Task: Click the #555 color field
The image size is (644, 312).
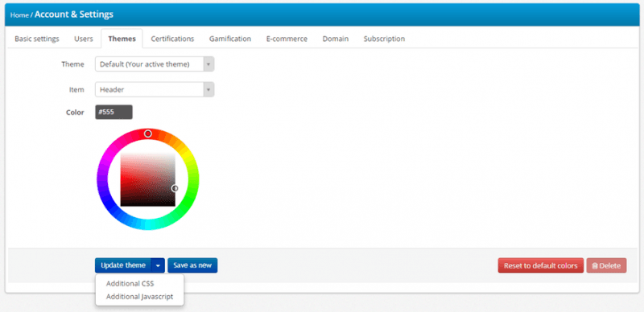Action: pos(114,112)
